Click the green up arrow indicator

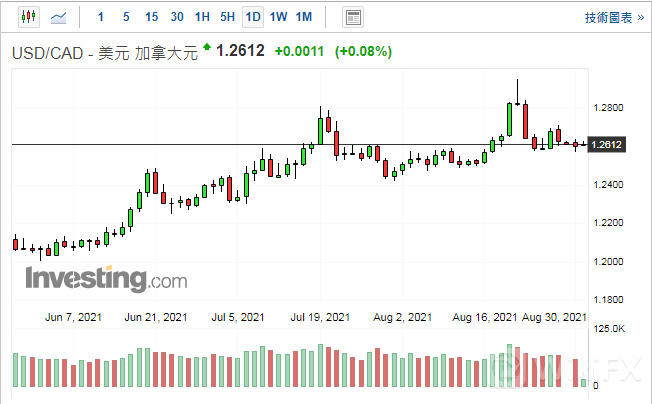click(x=207, y=47)
